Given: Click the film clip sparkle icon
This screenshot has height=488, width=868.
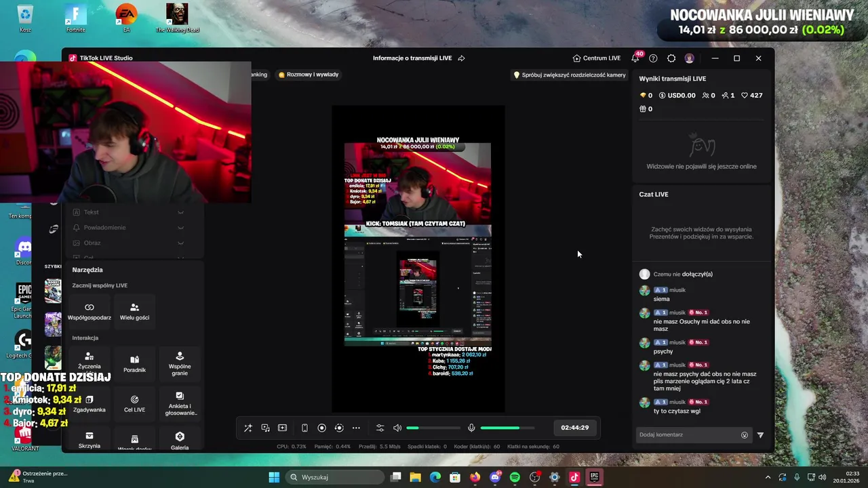Looking at the screenshot, I should tap(283, 428).
